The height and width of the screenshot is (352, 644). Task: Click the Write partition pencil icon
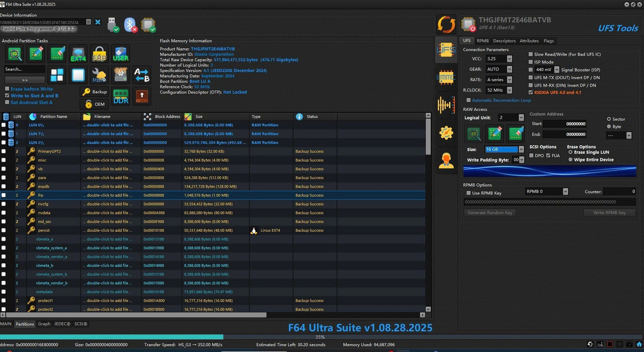click(x=36, y=54)
